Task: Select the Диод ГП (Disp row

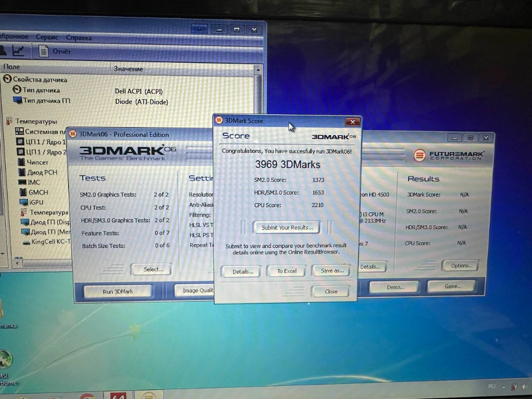Action: point(46,222)
